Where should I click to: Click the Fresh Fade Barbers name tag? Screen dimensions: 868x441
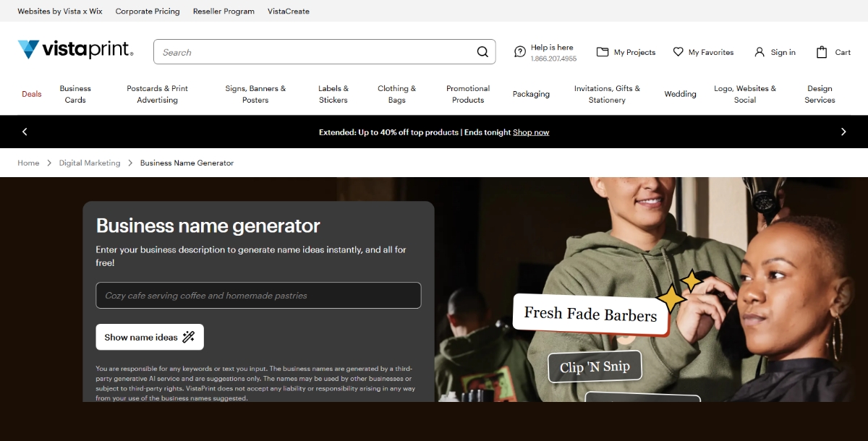[x=590, y=314]
